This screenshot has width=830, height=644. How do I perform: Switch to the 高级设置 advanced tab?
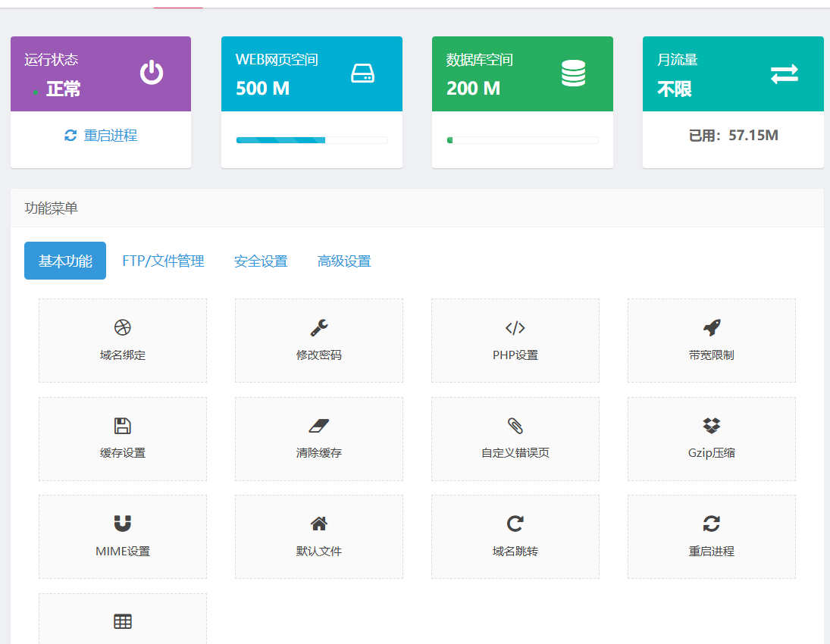(x=344, y=261)
